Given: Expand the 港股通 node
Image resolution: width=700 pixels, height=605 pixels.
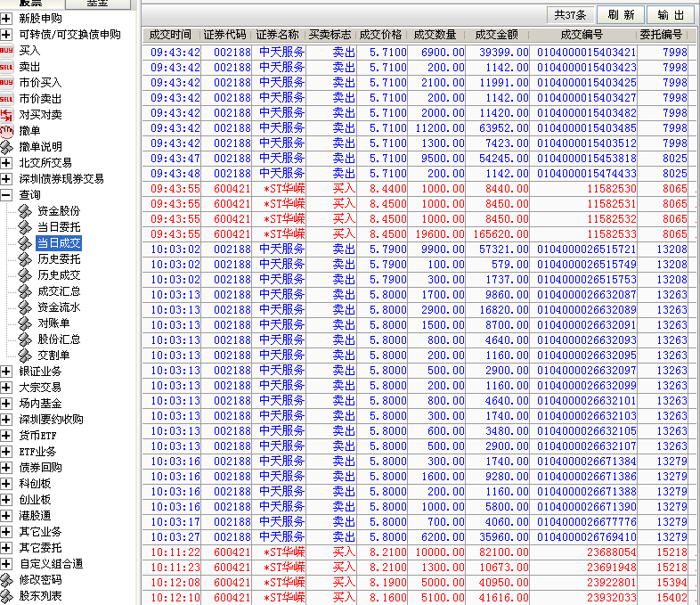Looking at the screenshot, I should pos(6,516).
